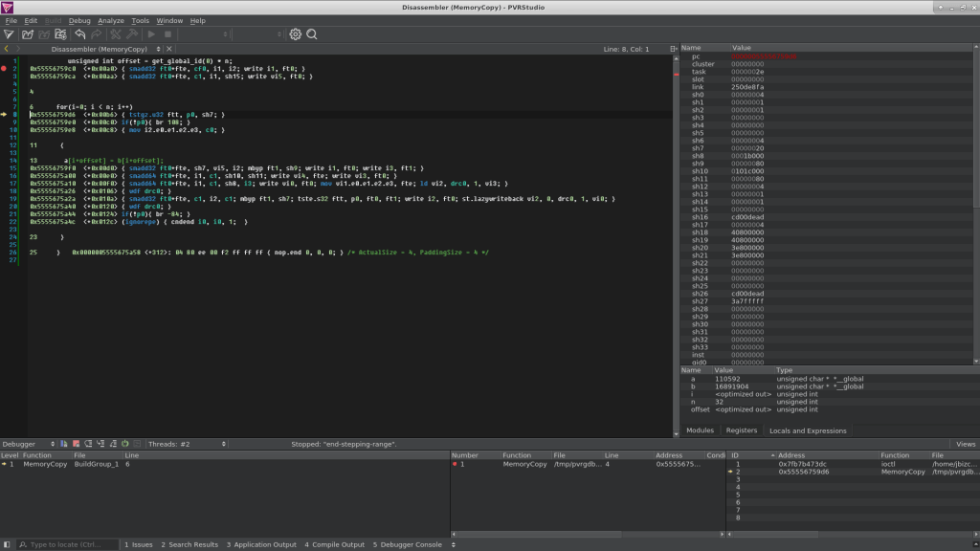Undo the last edit with the toolbar arrow
980x551 pixels.
coord(80,34)
